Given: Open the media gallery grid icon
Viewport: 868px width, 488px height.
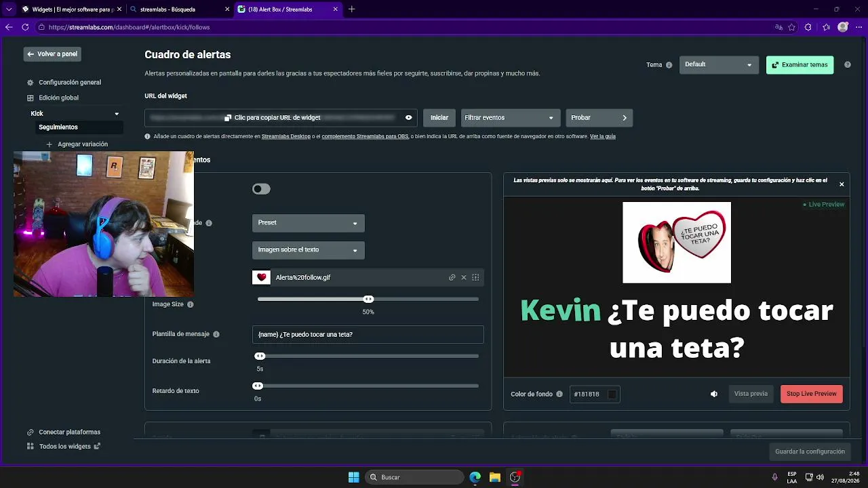Looking at the screenshot, I should (x=475, y=277).
